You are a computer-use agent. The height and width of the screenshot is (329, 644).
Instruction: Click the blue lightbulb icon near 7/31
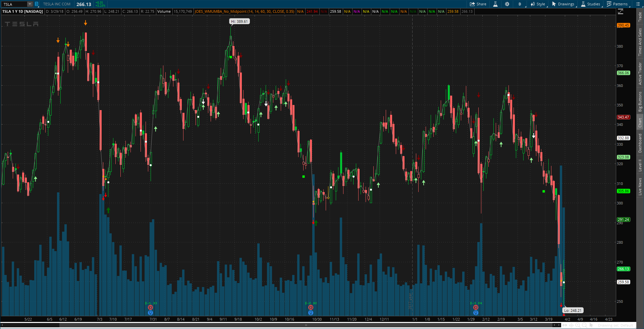[150, 313]
